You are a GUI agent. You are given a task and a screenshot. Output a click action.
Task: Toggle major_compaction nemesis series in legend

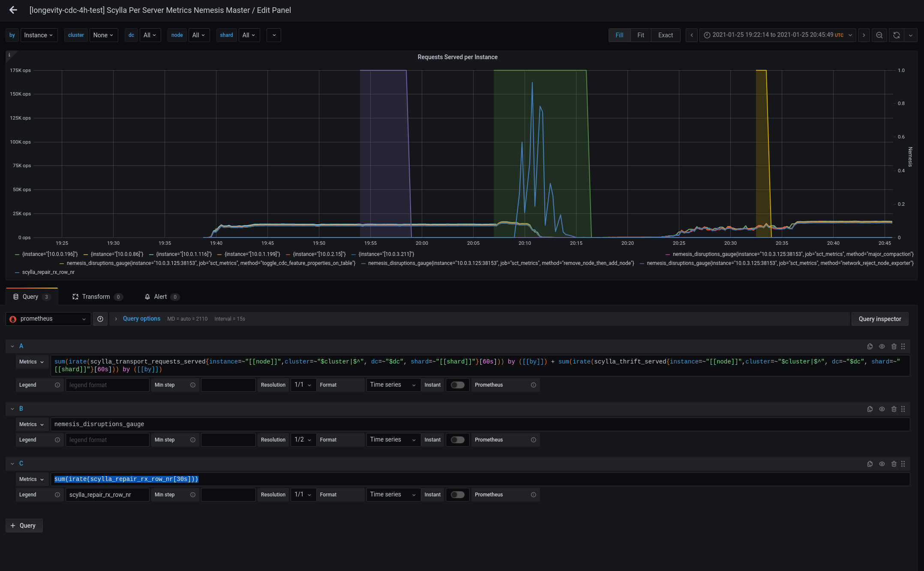click(x=793, y=254)
